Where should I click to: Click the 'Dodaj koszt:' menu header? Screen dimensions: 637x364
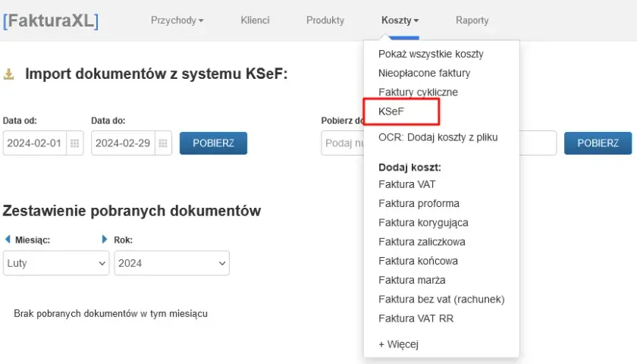click(409, 168)
